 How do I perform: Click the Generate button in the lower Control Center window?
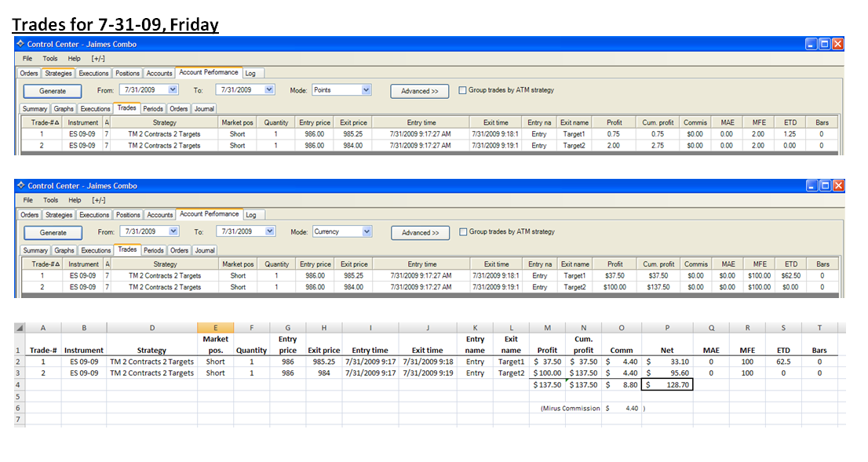(x=53, y=232)
